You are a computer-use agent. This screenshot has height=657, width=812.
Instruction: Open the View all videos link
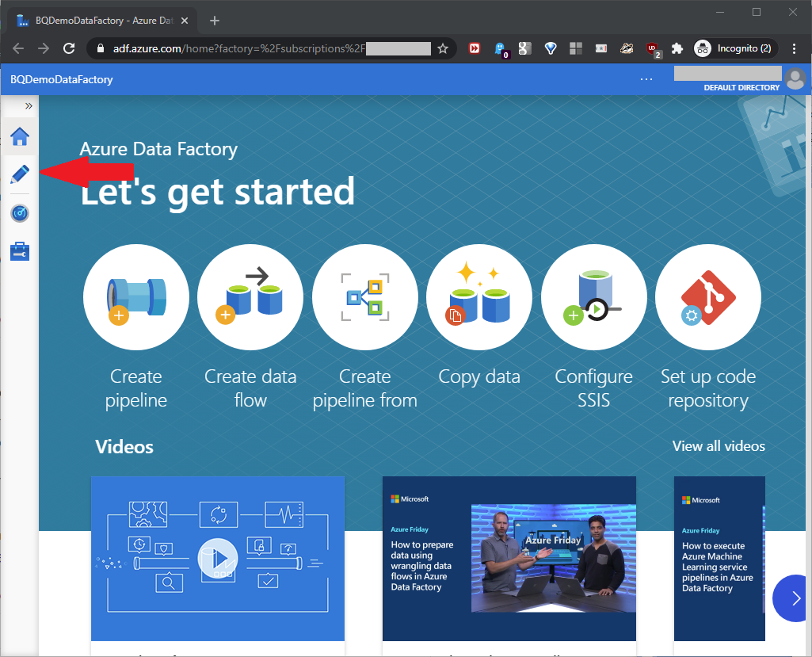pyautogui.click(x=719, y=446)
